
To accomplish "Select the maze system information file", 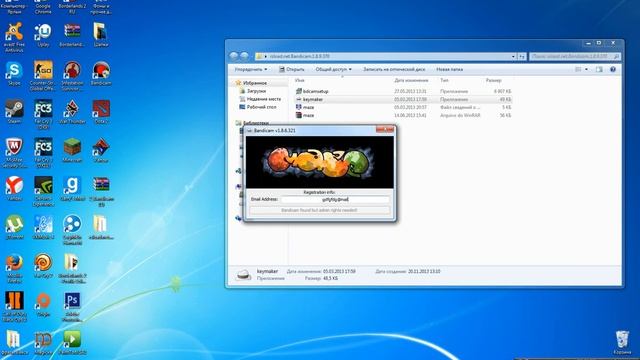I will [x=308, y=107].
